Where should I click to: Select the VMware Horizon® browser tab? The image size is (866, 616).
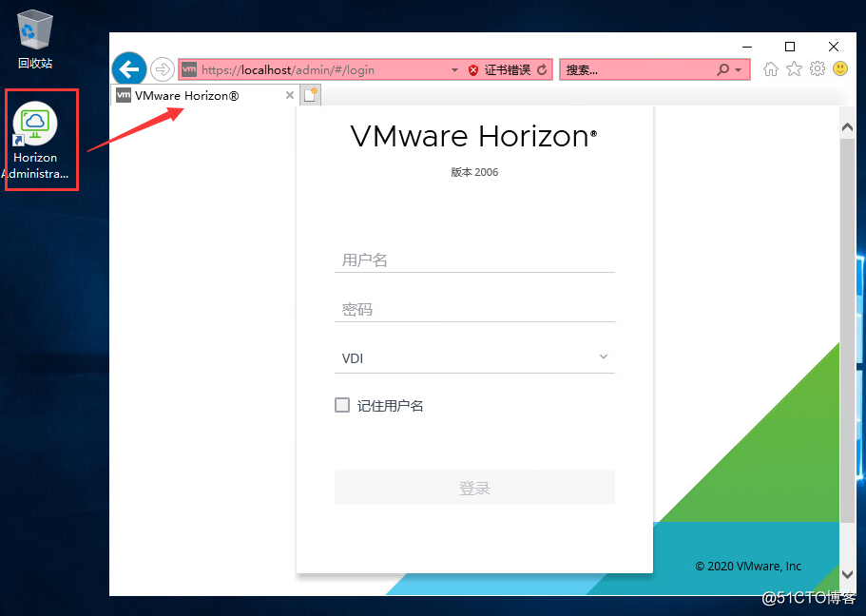pos(205,95)
